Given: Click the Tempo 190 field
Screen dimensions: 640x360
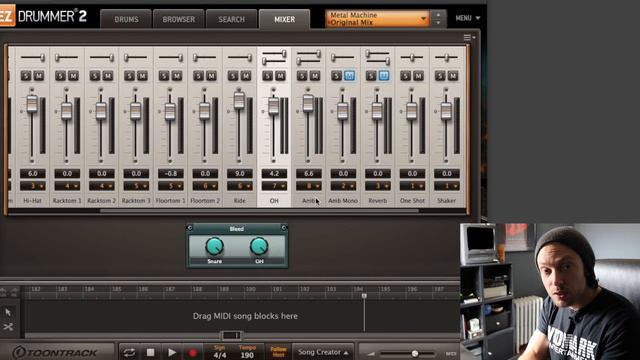Looking at the screenshot, I should coord(247,352).
